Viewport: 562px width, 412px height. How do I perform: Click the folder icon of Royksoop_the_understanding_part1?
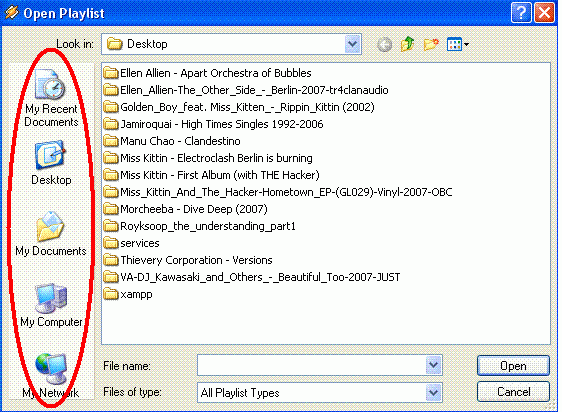click(x=111, y=226)
